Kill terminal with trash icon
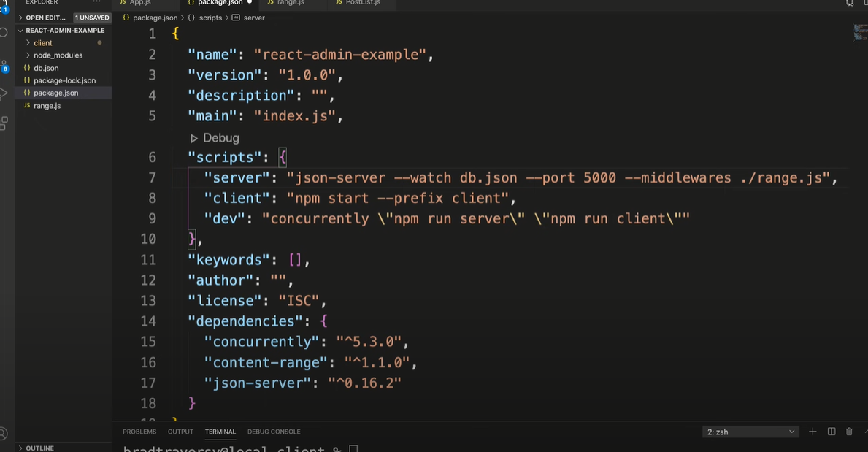Image resolution: width=868 pixels, height=452 pixels. point(848,432)
